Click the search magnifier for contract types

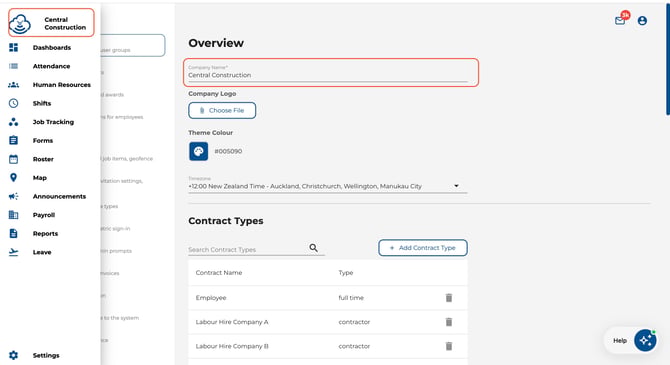point(313,248)
